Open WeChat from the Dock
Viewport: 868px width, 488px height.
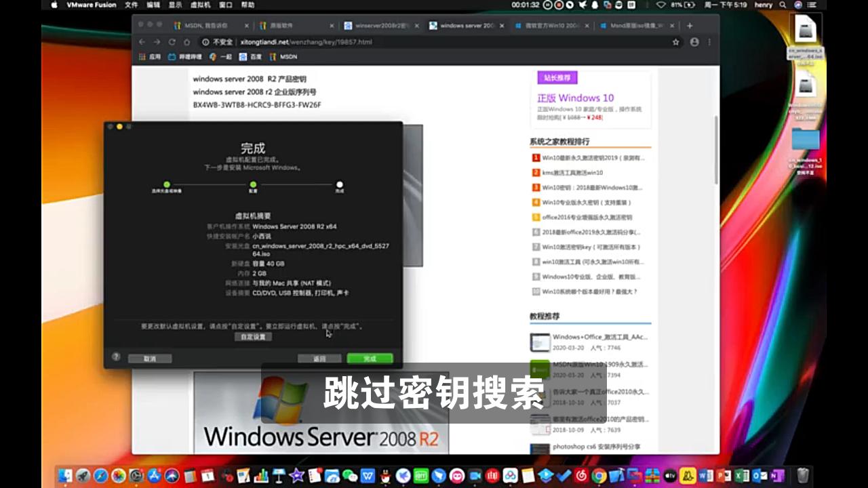tap(350, 476)
